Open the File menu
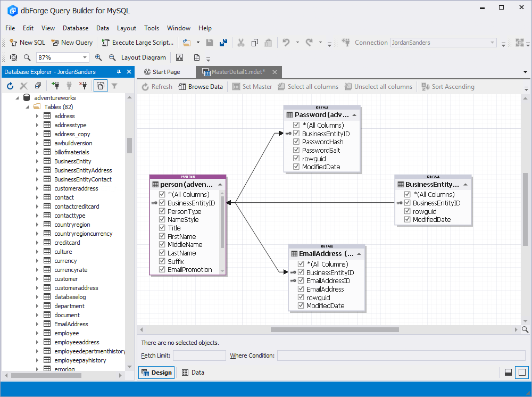532x397 pixels. pos(10,28)
